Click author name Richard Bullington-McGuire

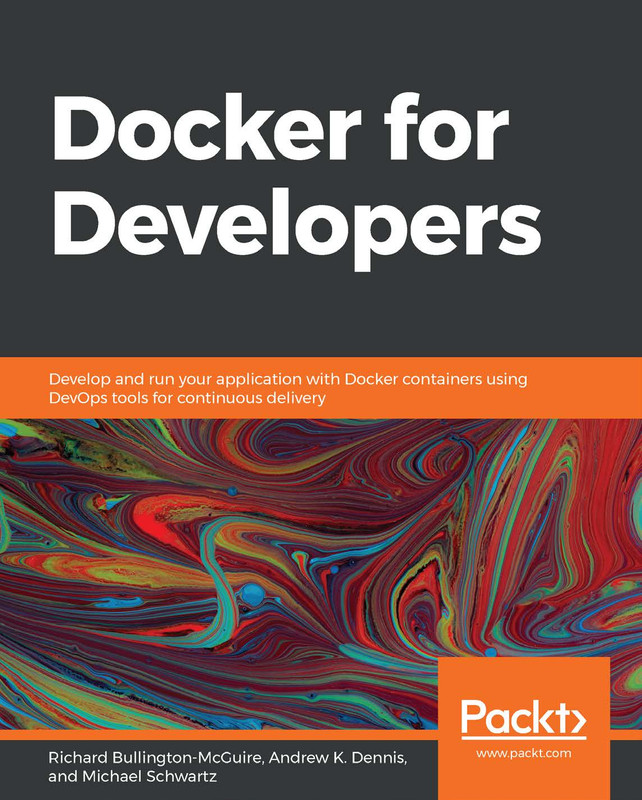156,758
